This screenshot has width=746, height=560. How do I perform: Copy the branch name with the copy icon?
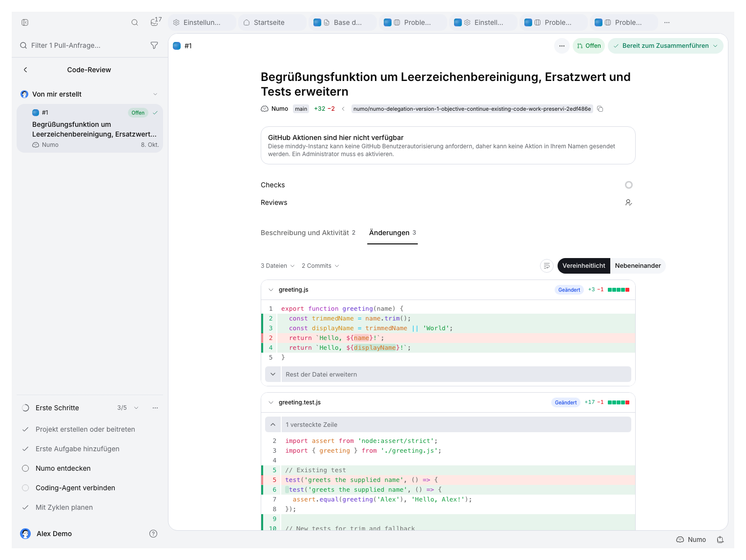click(x=600, y=109)
